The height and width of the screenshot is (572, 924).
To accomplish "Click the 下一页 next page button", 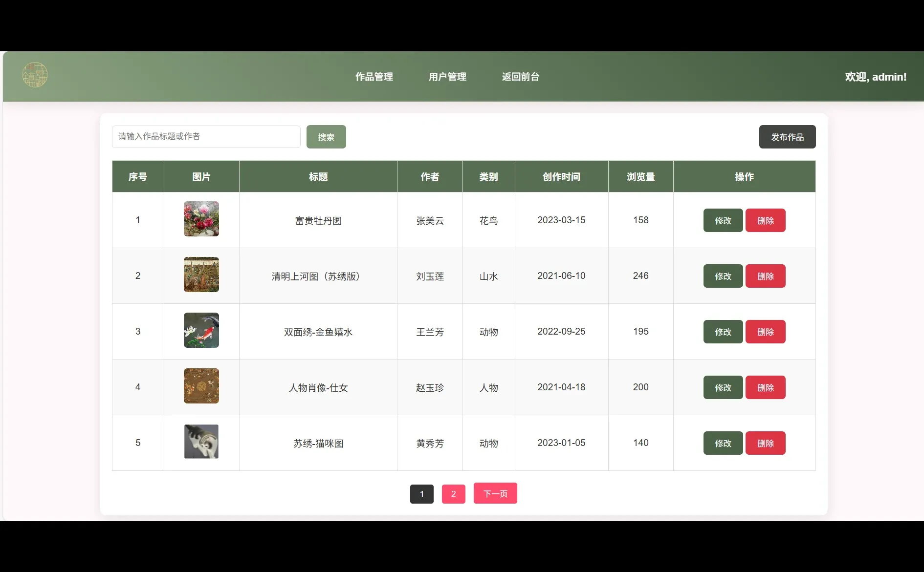I will pyautogui.click(x=495, y=494).
